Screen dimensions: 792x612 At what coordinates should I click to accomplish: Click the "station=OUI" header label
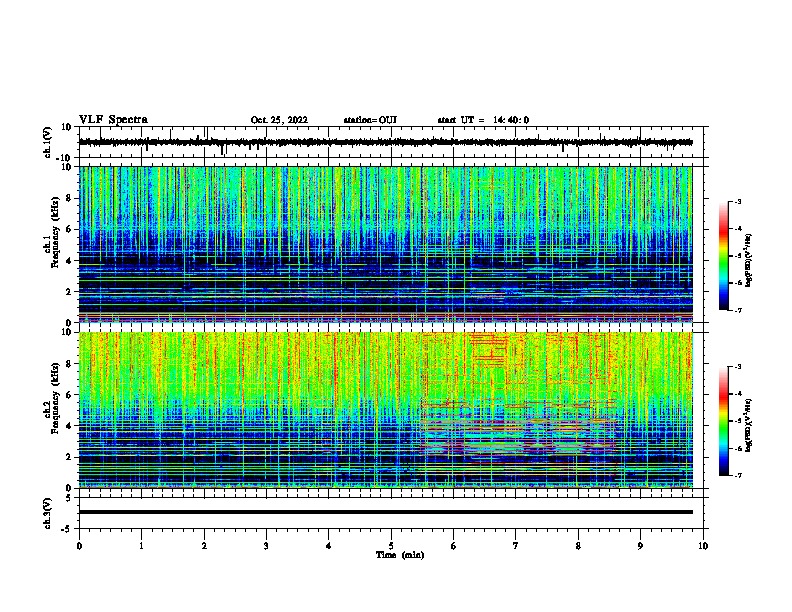point(370,120)
